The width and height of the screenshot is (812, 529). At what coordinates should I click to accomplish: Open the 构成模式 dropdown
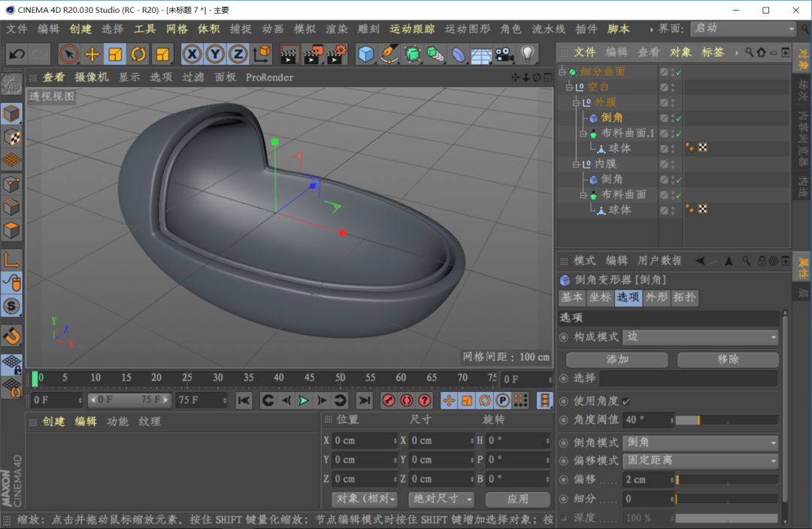pyautogui.click(x=701, y=337)
